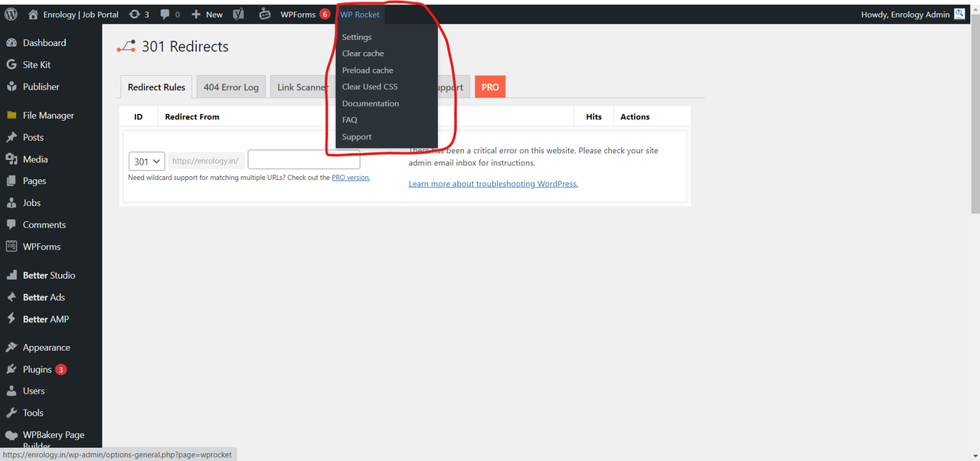Click the Plugins icon in sidebar

click(x=11, y=369)
